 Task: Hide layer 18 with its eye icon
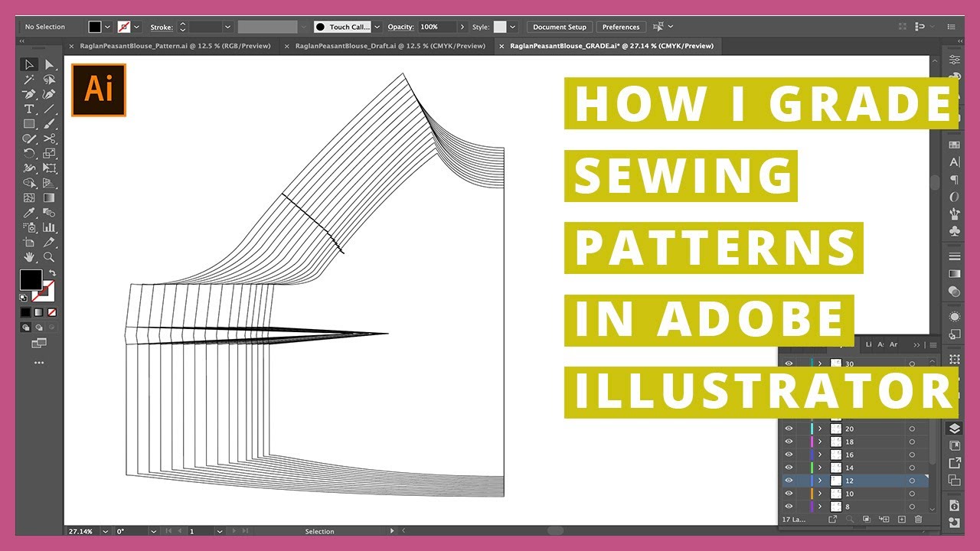tap(789, 442)
